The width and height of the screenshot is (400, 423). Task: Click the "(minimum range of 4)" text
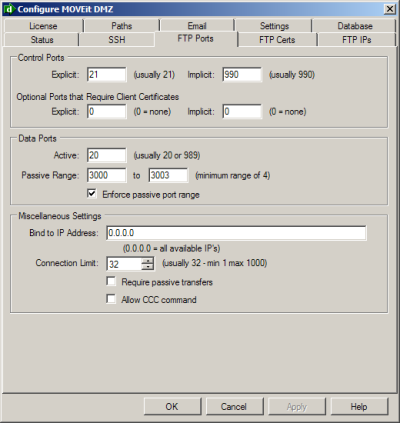tap(233, 175)
